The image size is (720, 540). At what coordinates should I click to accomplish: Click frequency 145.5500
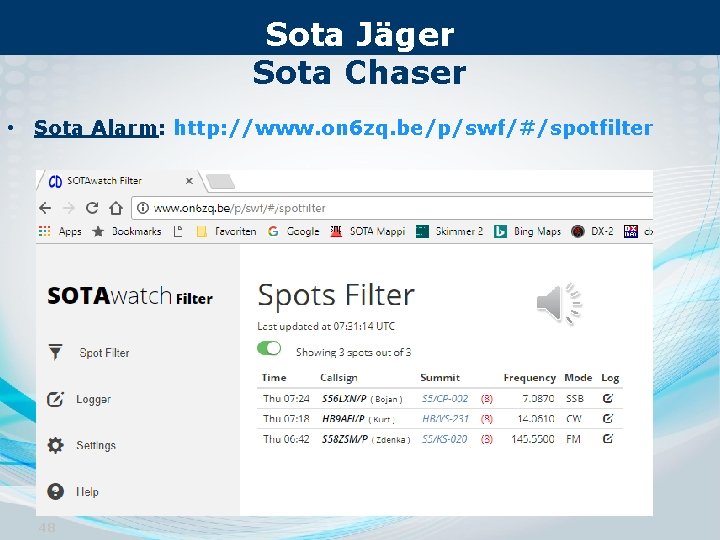click(533, 439)
